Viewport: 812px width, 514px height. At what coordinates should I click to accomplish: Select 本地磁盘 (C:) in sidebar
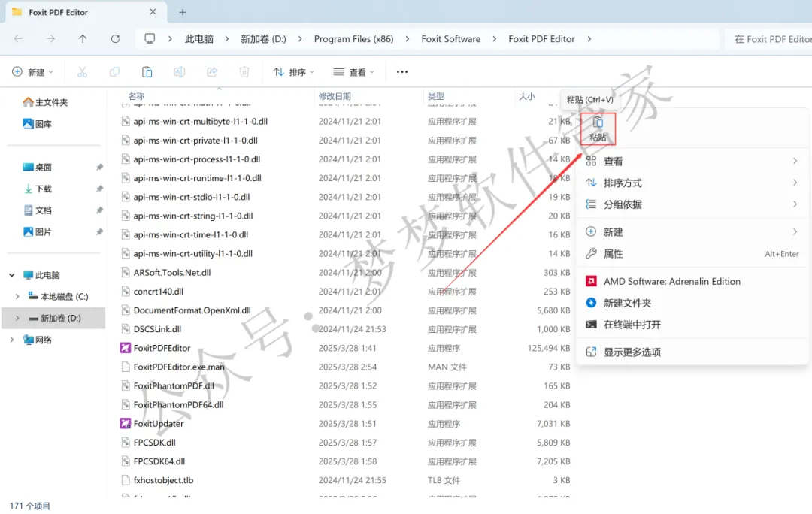(58, 297)
